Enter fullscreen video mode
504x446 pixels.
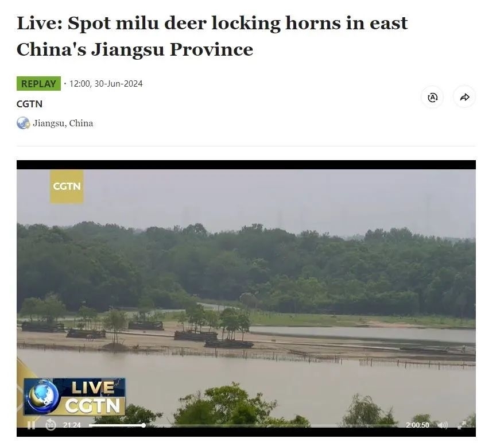462,425
